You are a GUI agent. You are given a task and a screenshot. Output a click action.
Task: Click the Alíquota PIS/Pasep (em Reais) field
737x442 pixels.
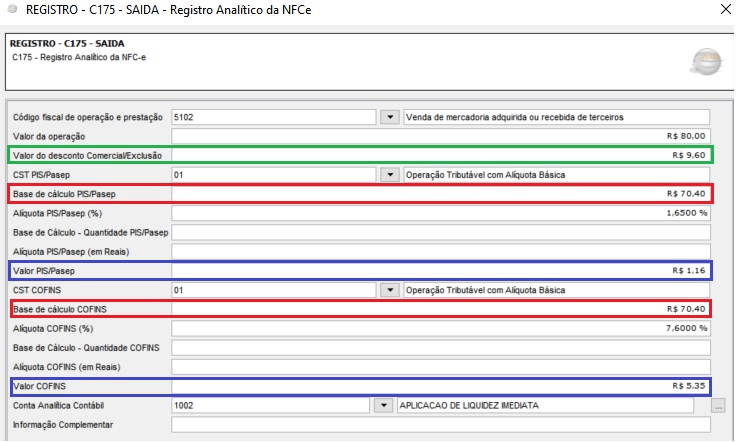pos(441,252)
